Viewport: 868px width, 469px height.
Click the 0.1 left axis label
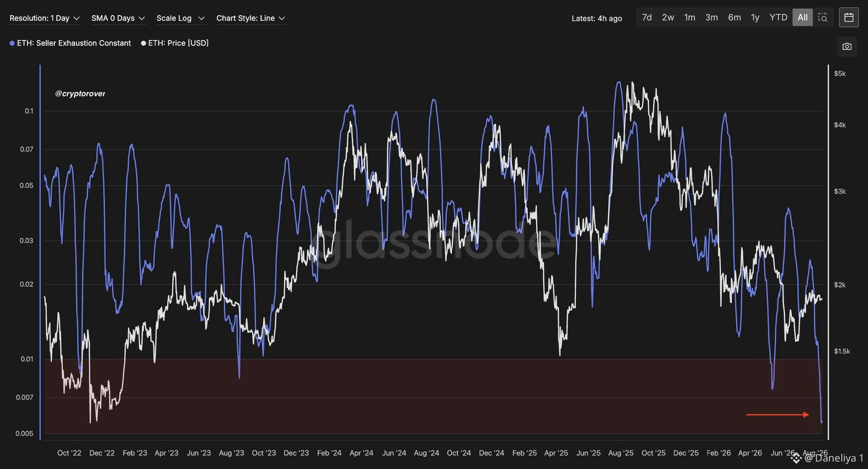(29, 111)
